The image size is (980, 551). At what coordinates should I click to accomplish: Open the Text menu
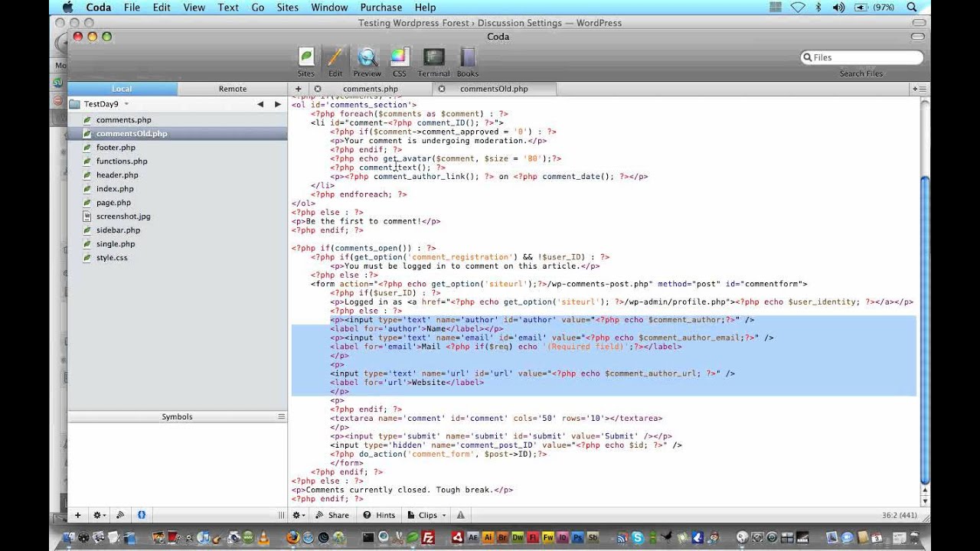click(x=228, y=8)
